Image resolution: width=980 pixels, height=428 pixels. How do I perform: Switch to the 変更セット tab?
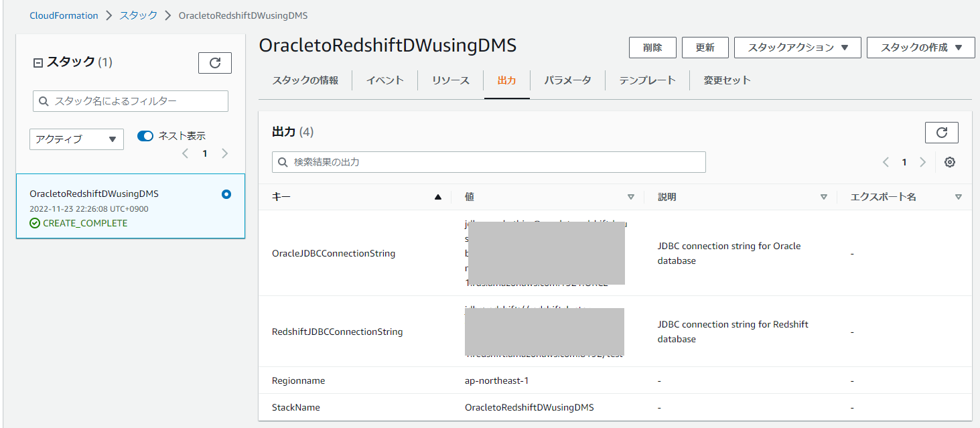tap(727, 80)
